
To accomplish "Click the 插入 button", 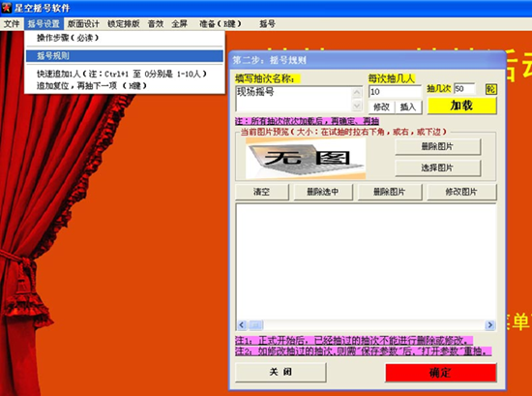I will [x=408, y=107].
